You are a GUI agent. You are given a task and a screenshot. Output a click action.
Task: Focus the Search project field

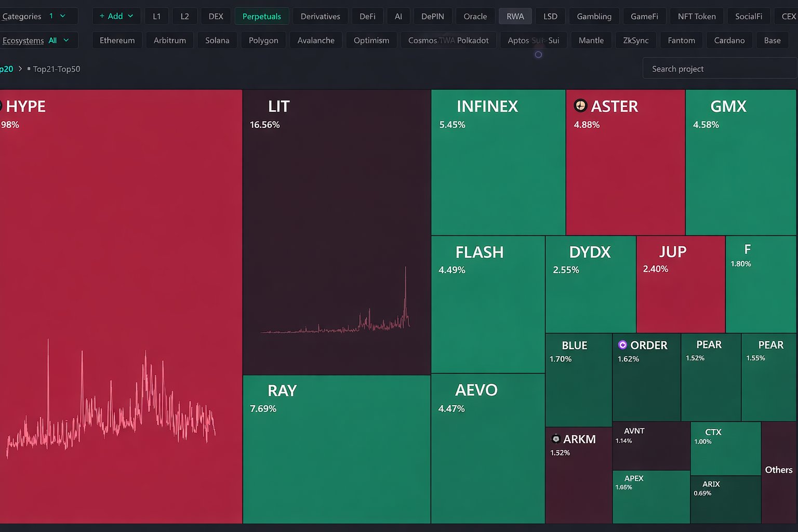click(x=720, y=68)
